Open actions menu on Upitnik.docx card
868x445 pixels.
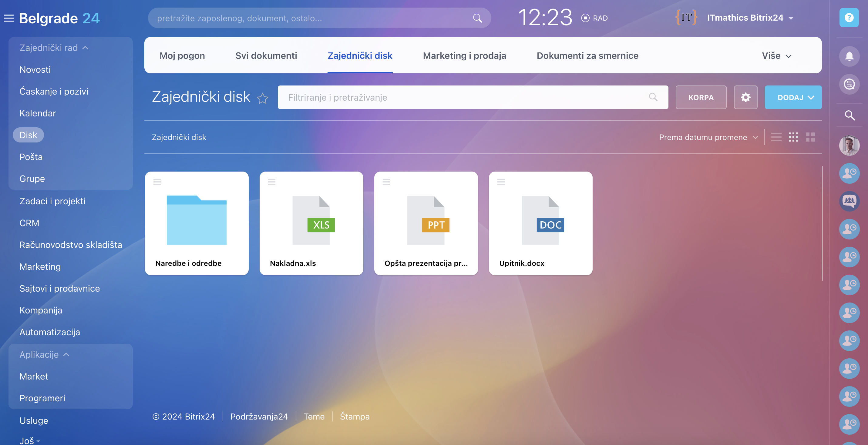pos(501,182)
